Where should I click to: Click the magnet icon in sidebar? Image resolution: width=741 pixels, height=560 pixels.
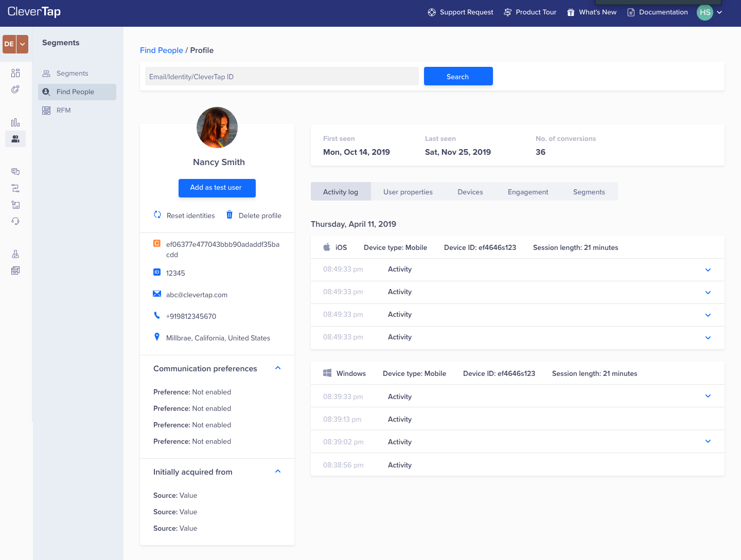15,89
